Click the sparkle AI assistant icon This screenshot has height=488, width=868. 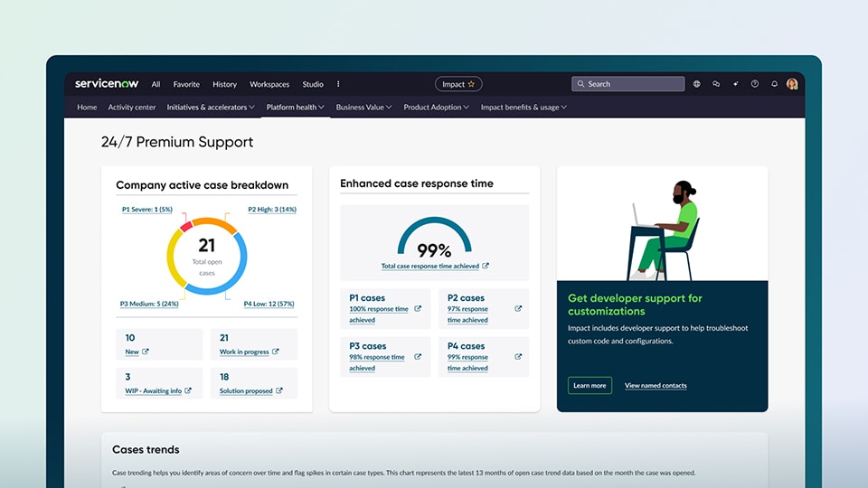pyautogui.click(x=735, y=84)
